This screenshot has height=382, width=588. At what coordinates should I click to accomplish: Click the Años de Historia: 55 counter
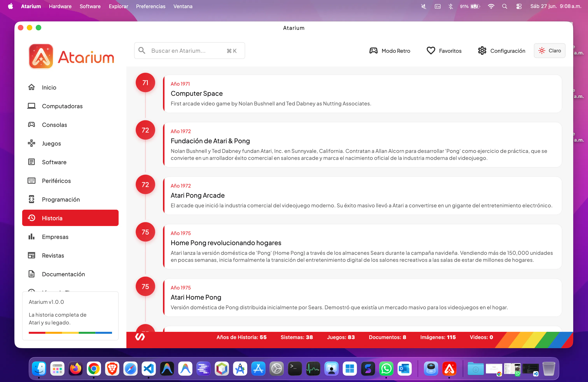pyautogui.click(x=241, y=337)
